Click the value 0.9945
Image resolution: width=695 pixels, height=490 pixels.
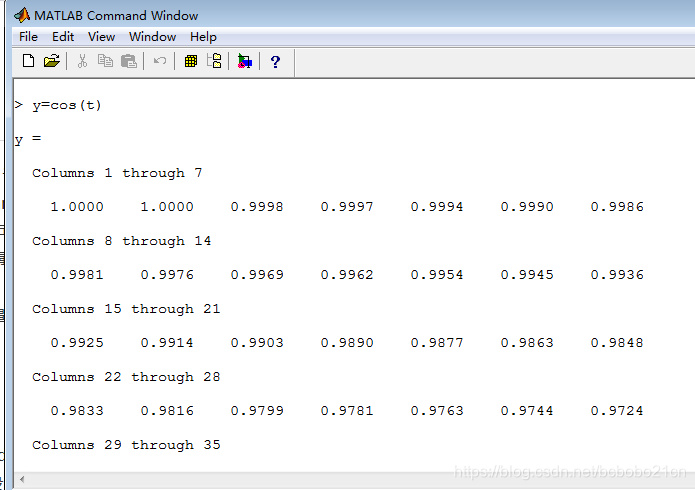(x=527, y=275)
